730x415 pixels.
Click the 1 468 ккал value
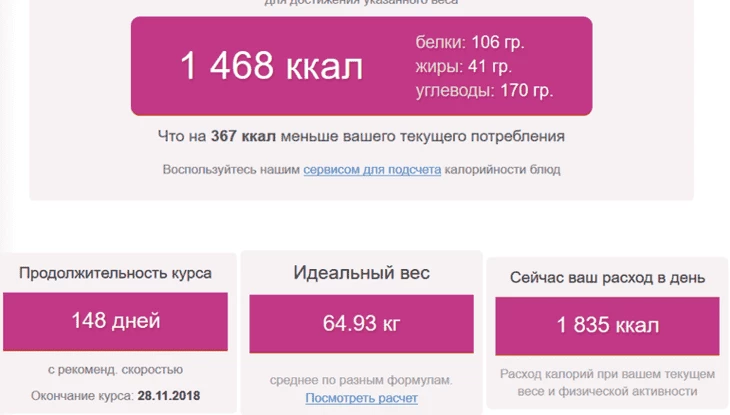coord(271,66)
